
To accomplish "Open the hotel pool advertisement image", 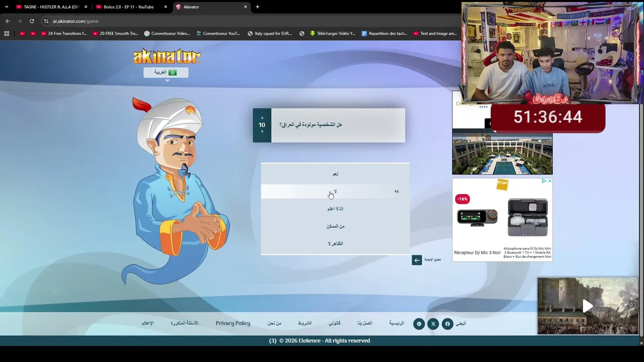I will coord(502,154).
